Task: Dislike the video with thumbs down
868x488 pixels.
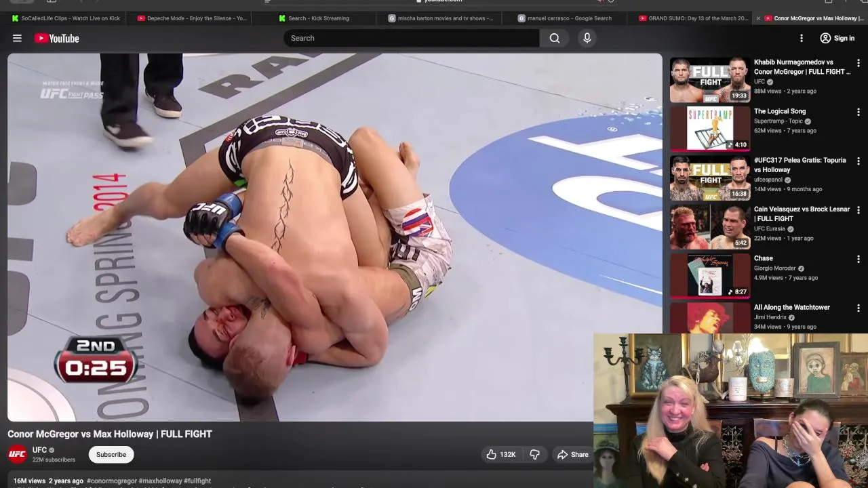Action: tap(534, 454)
